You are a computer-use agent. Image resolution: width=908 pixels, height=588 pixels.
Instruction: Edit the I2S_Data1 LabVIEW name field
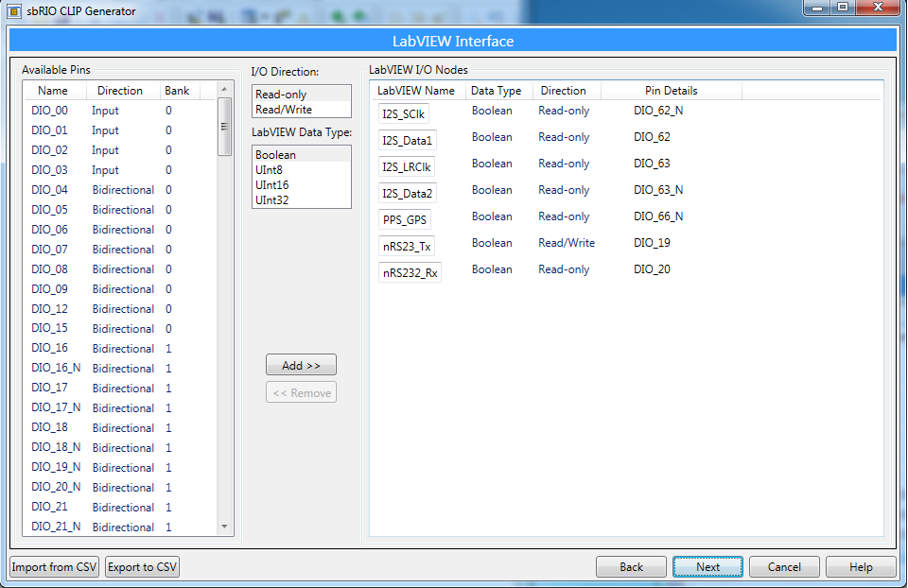pos(407,141)
